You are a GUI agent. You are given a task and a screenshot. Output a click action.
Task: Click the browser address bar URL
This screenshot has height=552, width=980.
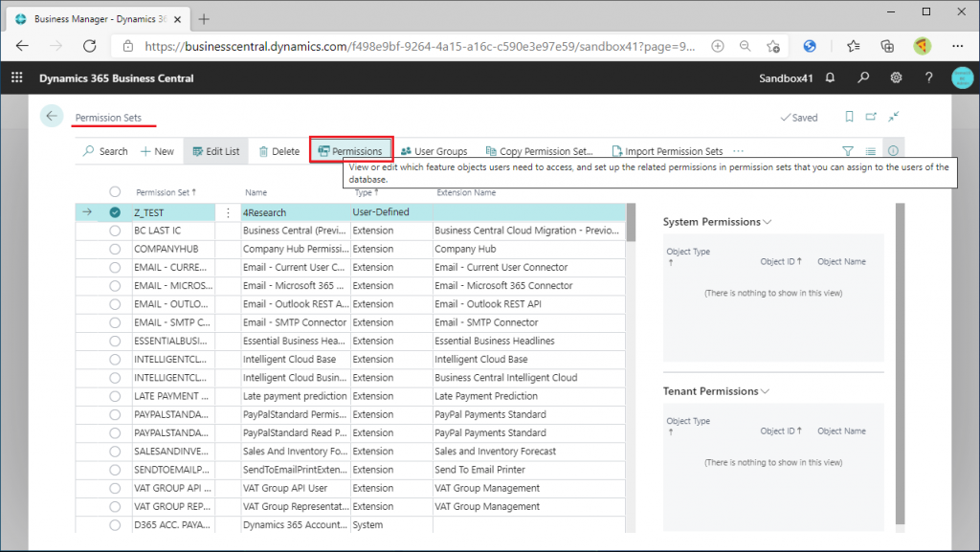coord(419,46)
